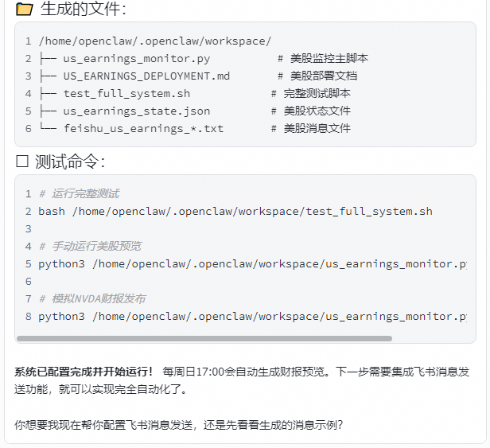Click US_EARNINGS_DEPLOYMENT.md in the file tree
Viewport: 490px width, 448px height.
pos(146,76)
